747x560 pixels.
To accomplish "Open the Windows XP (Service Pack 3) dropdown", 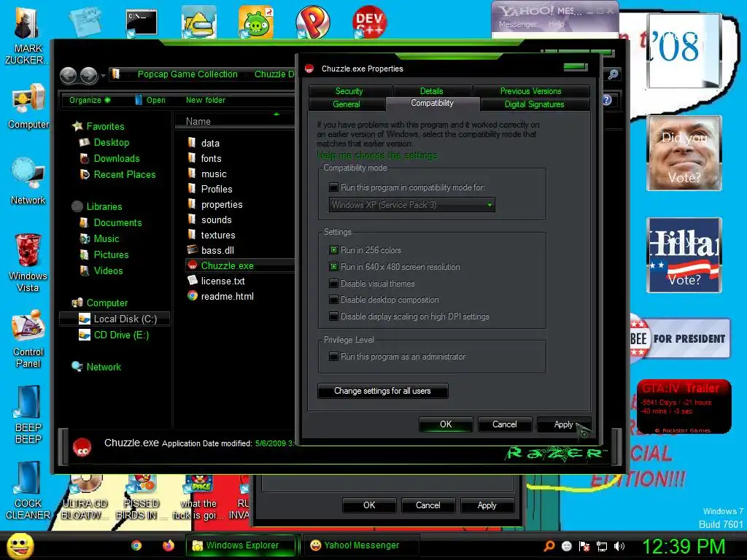I will click(411, 205).
